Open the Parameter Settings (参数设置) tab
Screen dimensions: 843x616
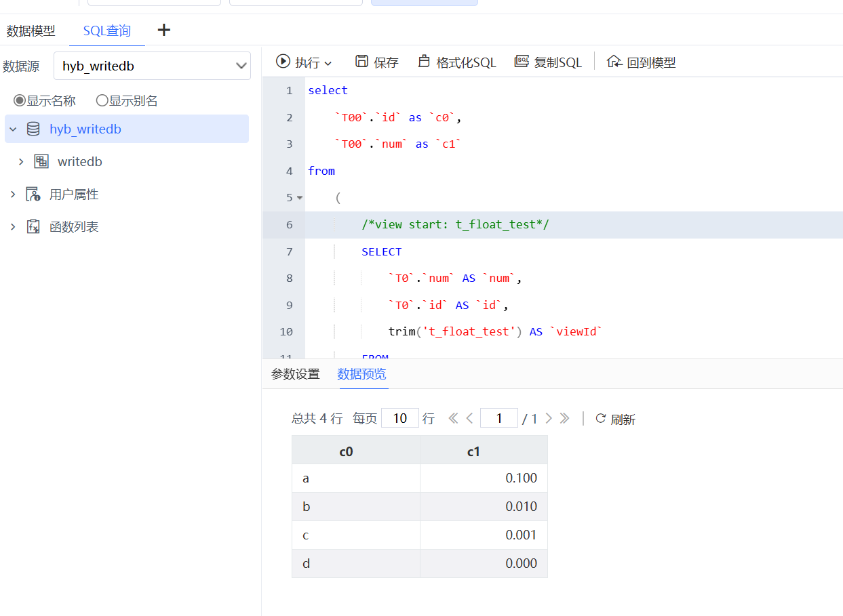click(x=295, y=374)
